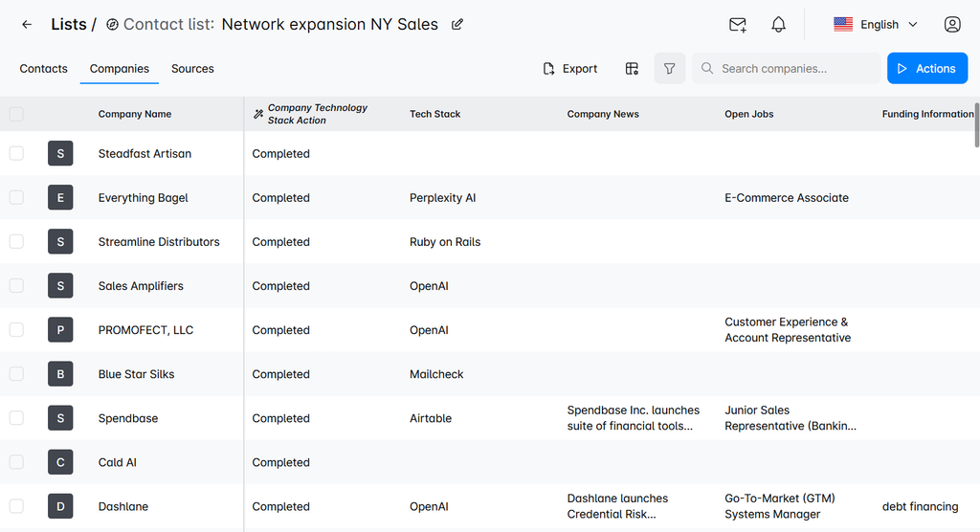Click the Lists breadcrumb link
Screen dimensions: 980x532
click(x=69, y=24)
